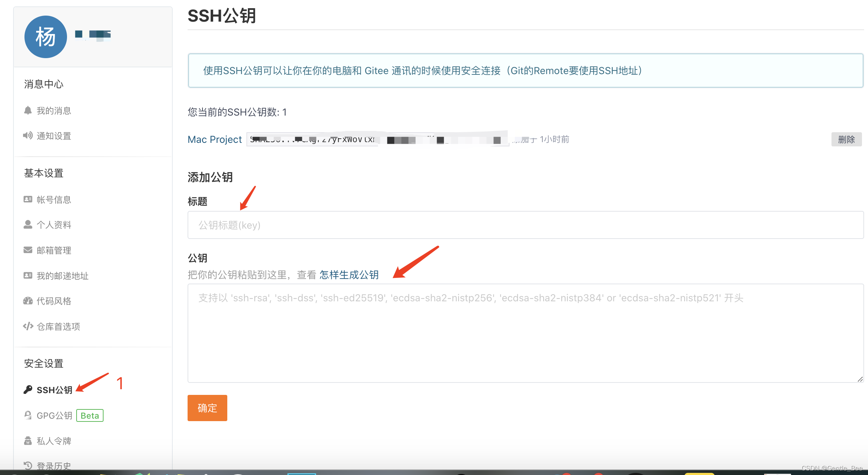Open 登录历史 from the sidebar

tap(54, 466)
